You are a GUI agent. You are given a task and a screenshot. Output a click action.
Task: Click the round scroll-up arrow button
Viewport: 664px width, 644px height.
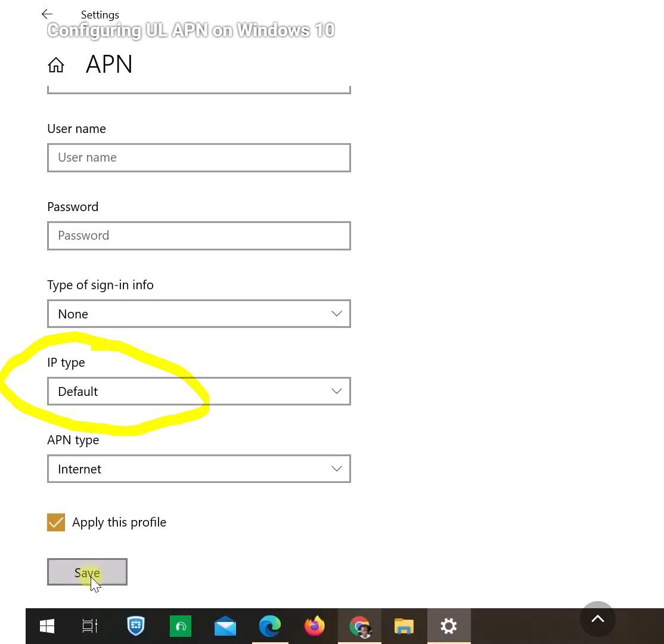tap(597, 618)
